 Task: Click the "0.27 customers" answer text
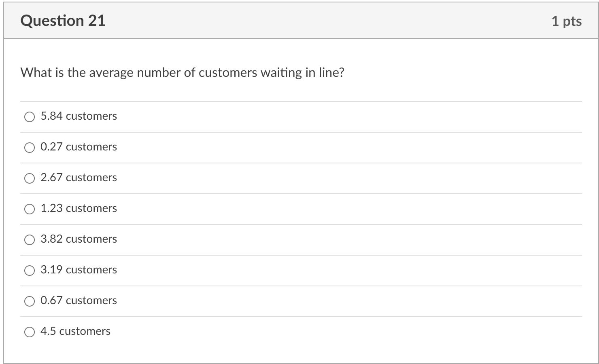pos(79,147)
